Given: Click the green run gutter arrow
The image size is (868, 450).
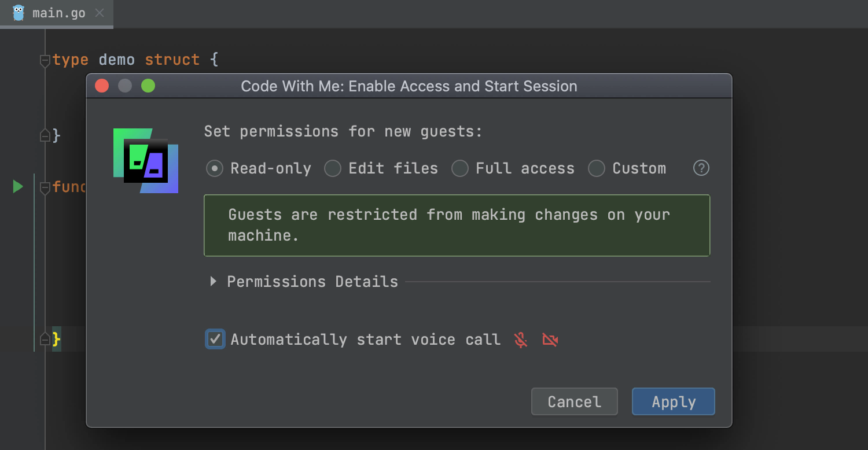Looking at the screenshot, I should 18,187.
